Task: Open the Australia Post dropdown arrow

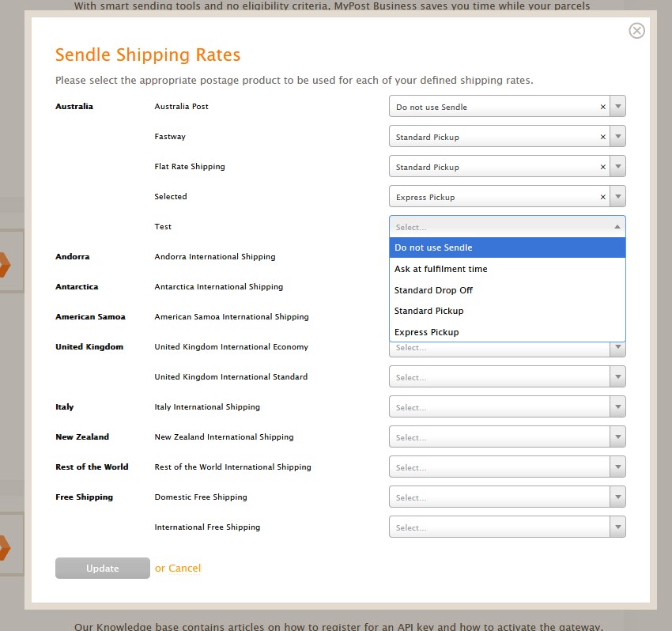Action: (617, 107)
